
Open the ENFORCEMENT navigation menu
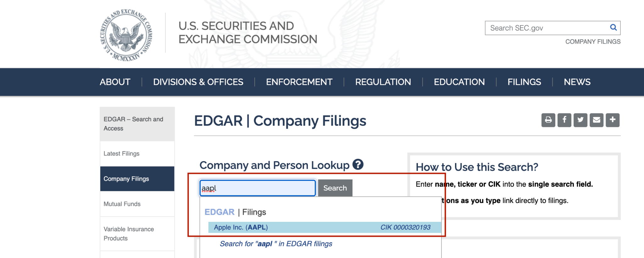point(299,82)
